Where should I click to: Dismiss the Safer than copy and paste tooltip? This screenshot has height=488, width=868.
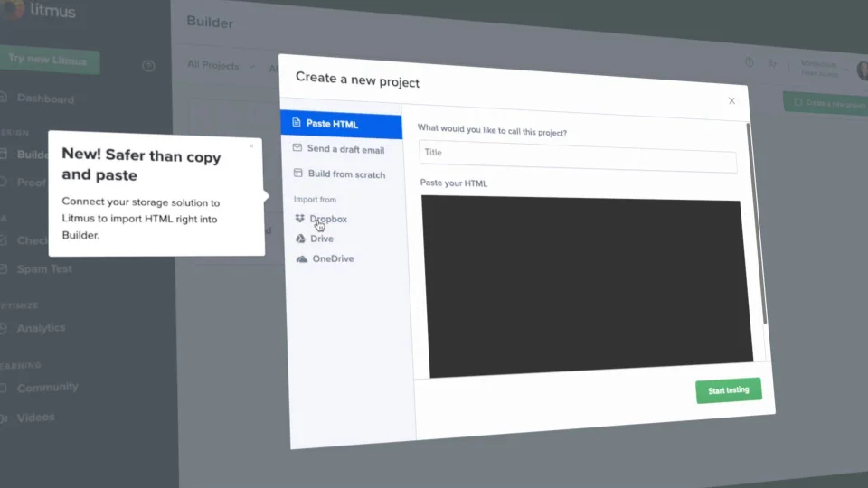(251, 146)
